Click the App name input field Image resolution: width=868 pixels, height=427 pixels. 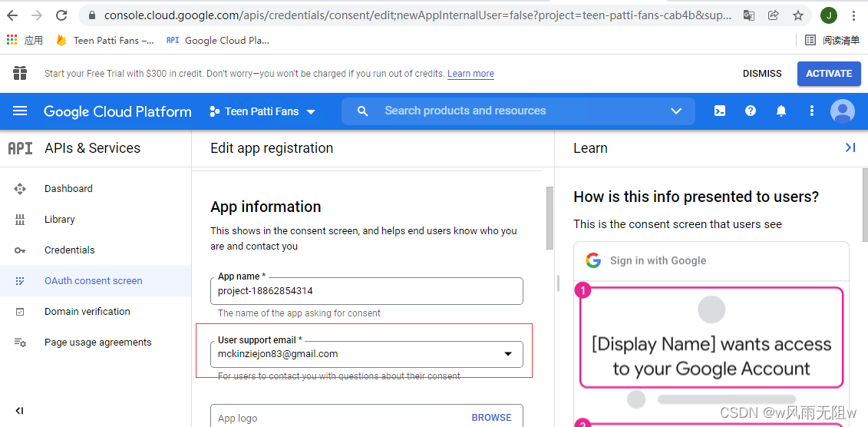click(367, 291)
